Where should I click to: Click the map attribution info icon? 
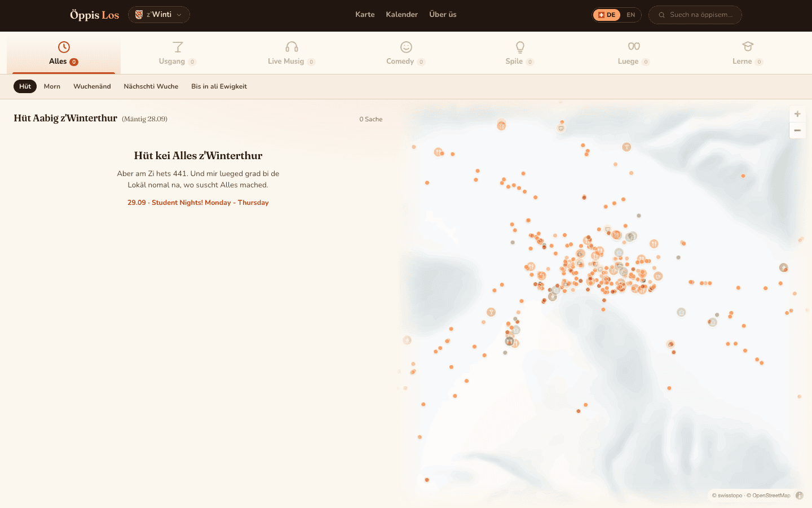[800, 496]
